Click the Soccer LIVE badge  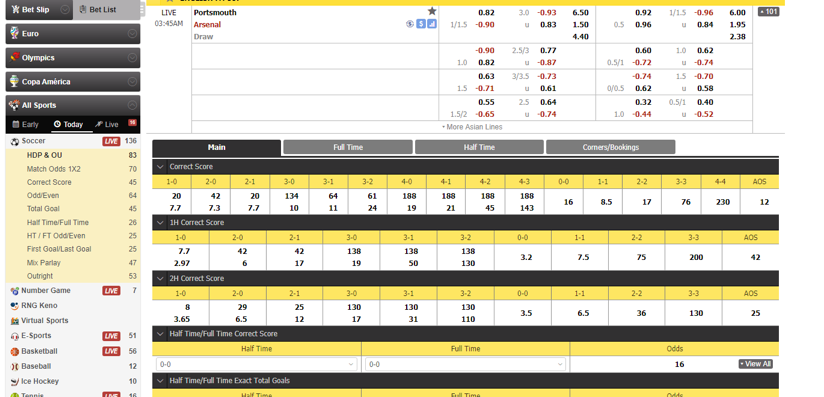(x=111, y=141)
